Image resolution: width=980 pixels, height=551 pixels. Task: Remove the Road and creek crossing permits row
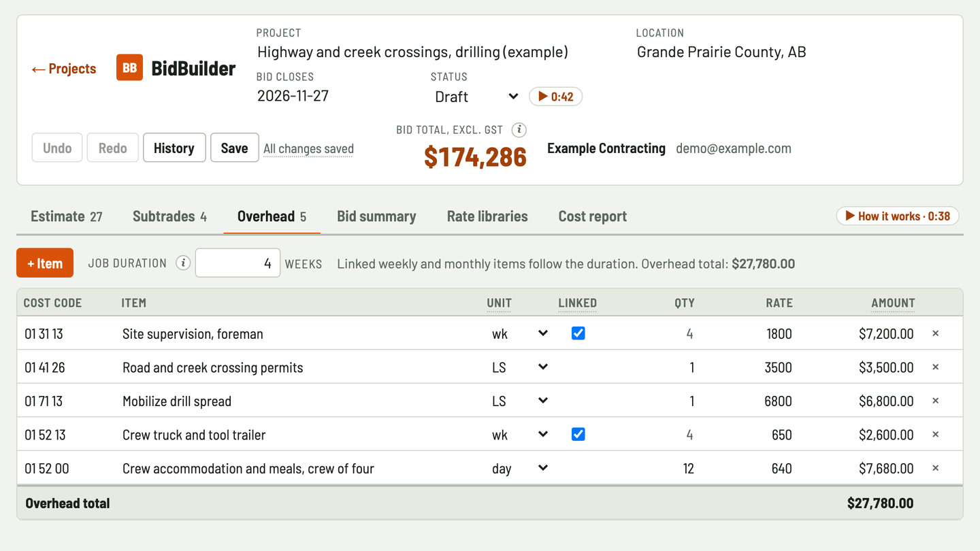936,367
